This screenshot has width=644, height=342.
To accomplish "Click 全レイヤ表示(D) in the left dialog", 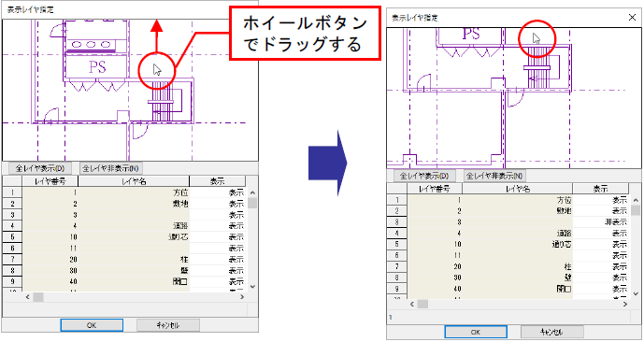I will (x=40, y=168).
